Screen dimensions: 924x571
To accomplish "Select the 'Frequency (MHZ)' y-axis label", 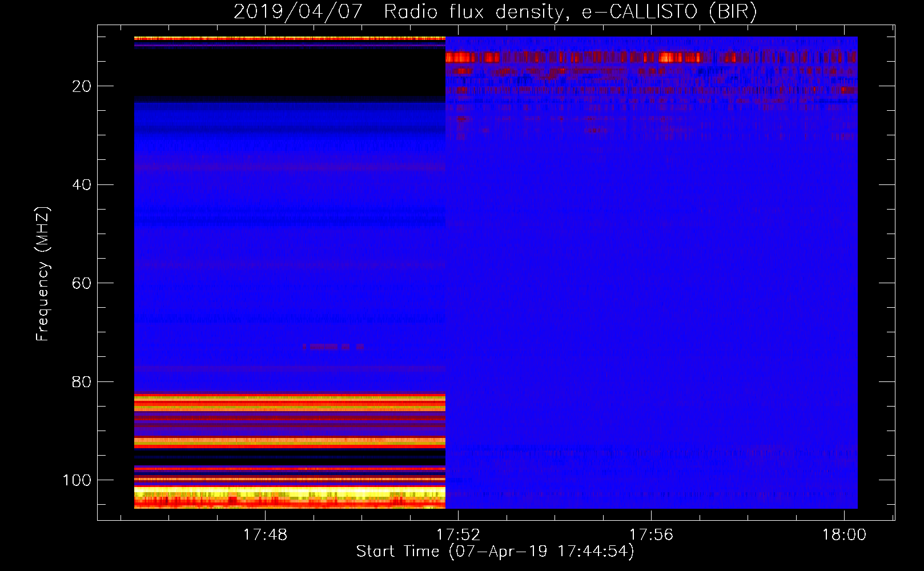I will click(43, 274).
